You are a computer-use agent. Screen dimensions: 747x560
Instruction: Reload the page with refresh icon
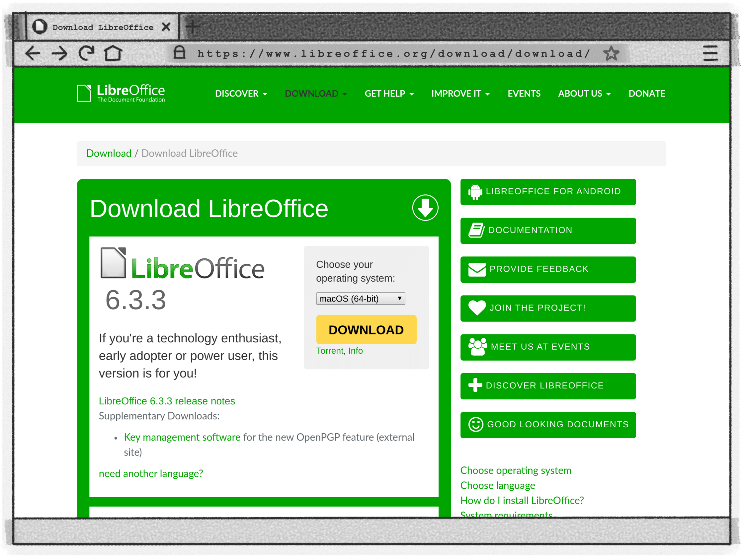point(86,53)
